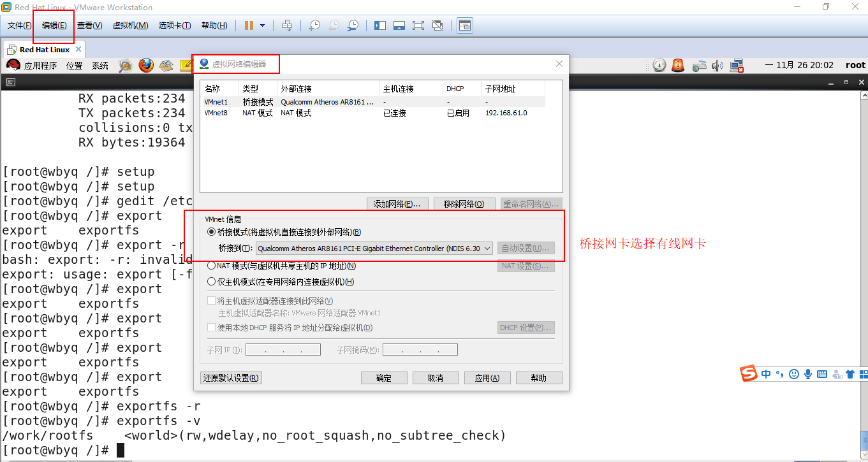Open the guest 应用程序 menu
This screenshot has width=868, height=462.
[x=41, y=66]
